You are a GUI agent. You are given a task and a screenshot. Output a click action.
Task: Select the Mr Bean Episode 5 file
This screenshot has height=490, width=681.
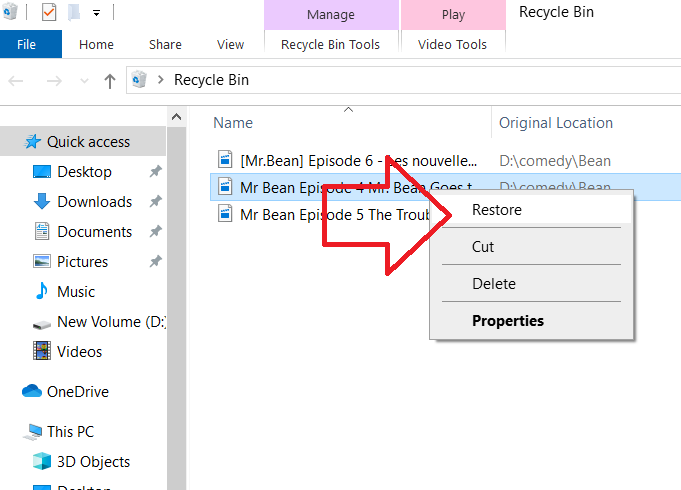tap(334, 215)
